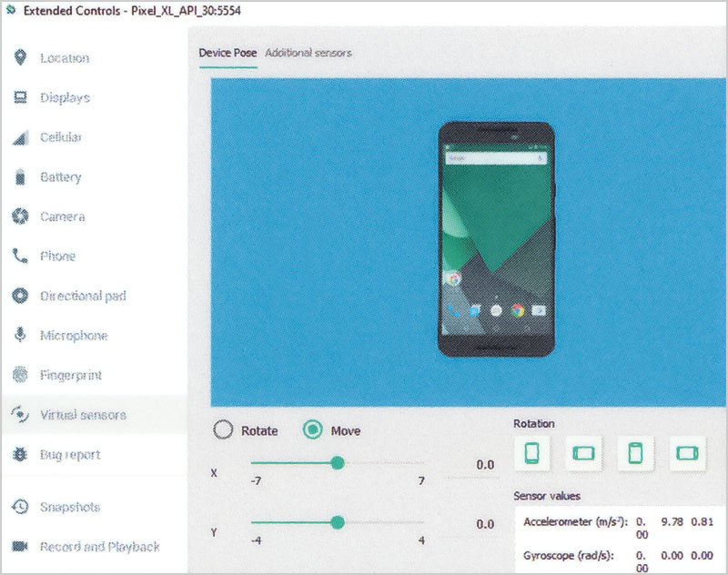Click the Cellular signal icon
The height and width of the screenshot is (575, 728).
pyautogui.click(x=20, y=137)
